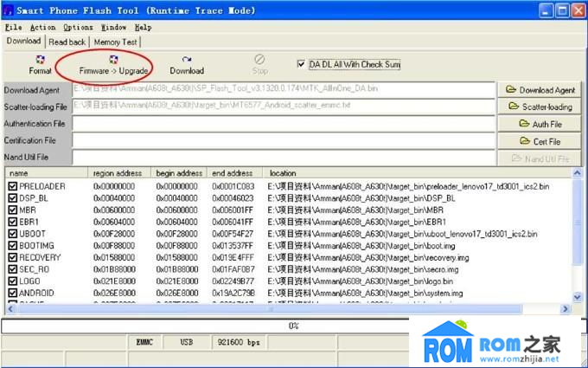Disable the ANDROID partition checkbox
This screenshot has height=368, width=588.
coord(12,294)
